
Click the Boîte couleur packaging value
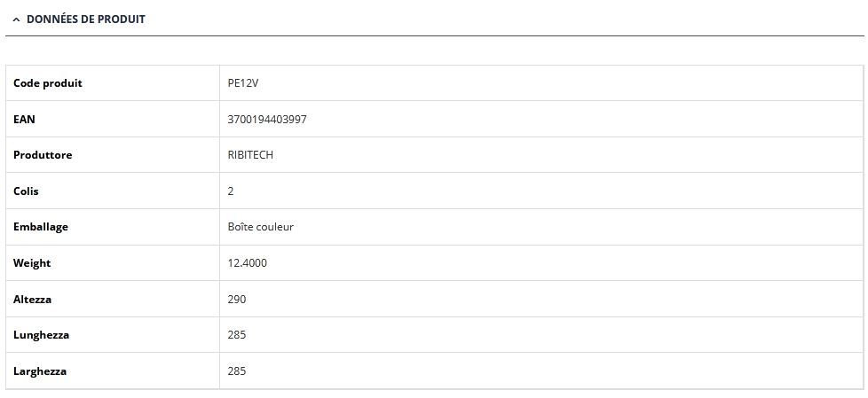[x=261, y=227]
